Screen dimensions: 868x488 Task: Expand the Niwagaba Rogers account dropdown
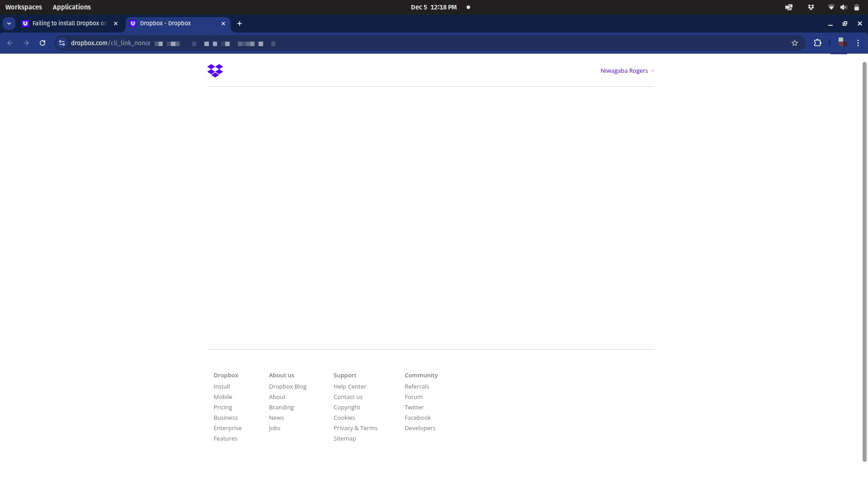[x=627, y=71]
